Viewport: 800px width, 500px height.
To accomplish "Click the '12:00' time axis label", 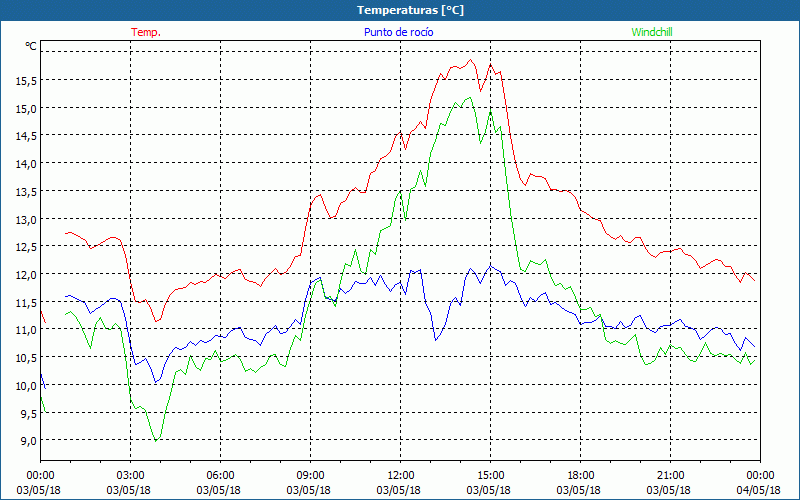I will (x=401, y=476).
